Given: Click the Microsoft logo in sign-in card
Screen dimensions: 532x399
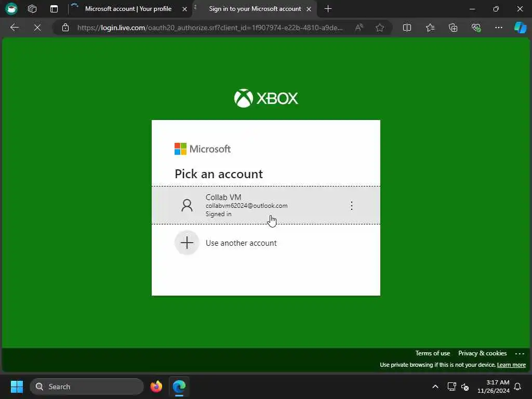Looking at the screenshot, I should (203, 149).
